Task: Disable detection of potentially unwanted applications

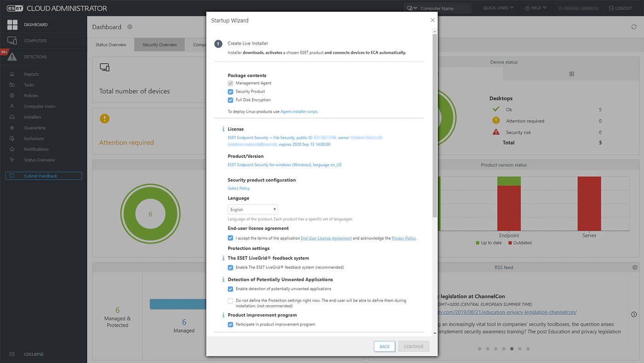Action: click(230, 289)
